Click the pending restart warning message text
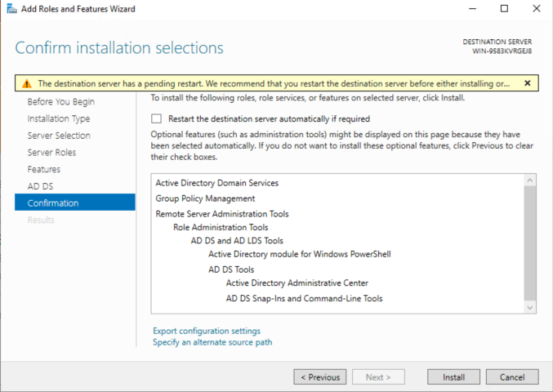Image resolution: width=553 pixels, height=392 pixels. [x=274, y=83]
